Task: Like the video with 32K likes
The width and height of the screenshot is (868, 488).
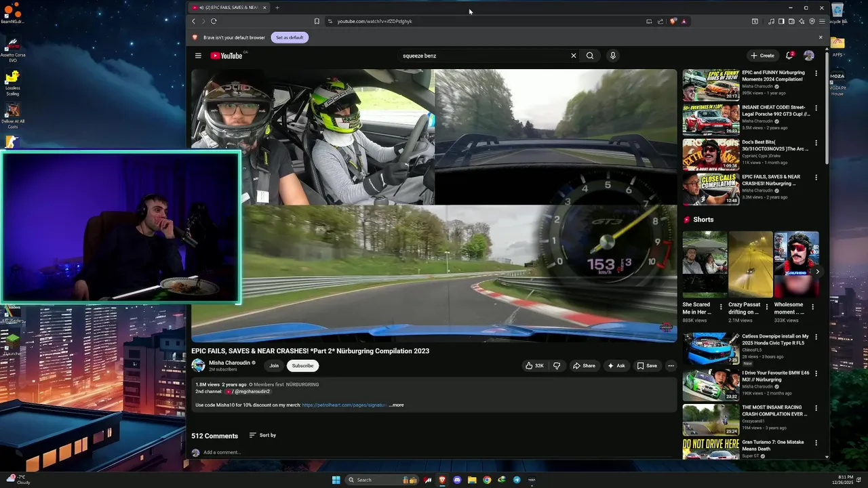Action: tap(534, 365)
